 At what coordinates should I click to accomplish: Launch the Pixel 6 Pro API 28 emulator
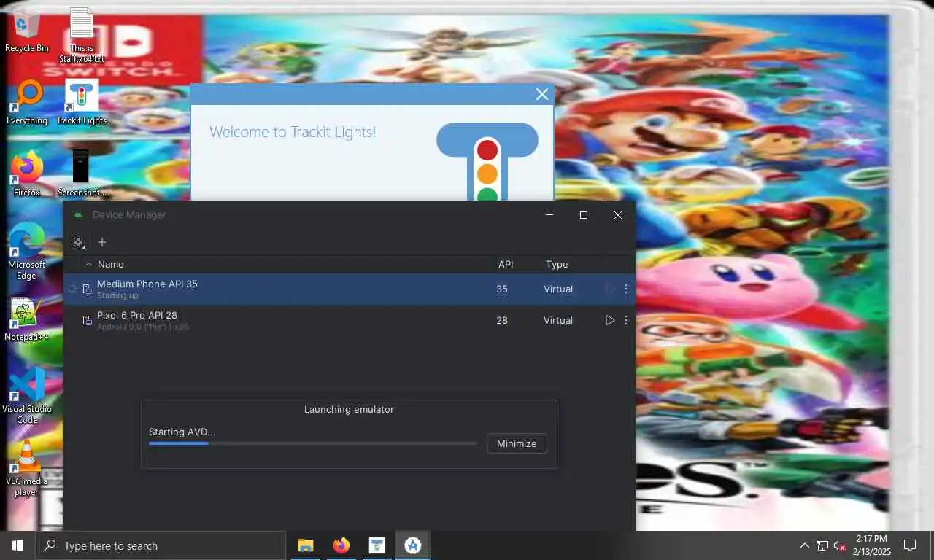pyautogui.click(x=610, y=320)
